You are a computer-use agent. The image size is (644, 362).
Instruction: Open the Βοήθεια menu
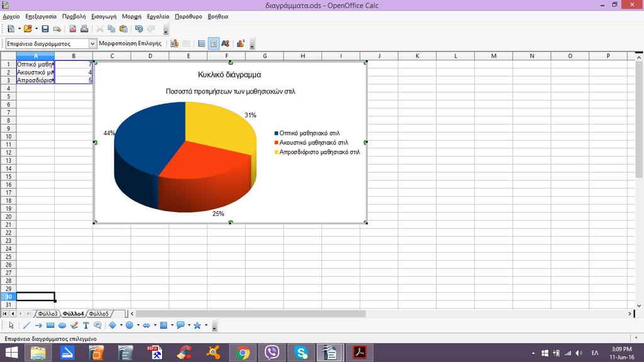point(218,16)
